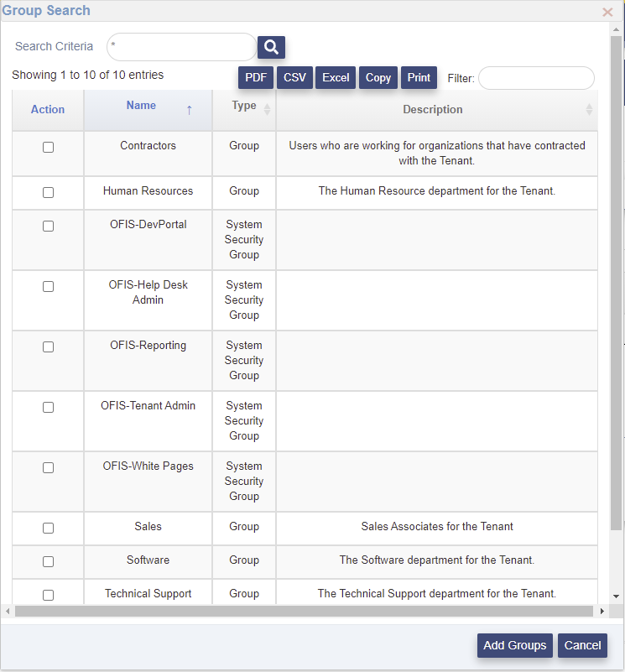625x672 pixels.
Task: Click the scroll right arrow
Action: pyautogui.click(x=602, y=611)
